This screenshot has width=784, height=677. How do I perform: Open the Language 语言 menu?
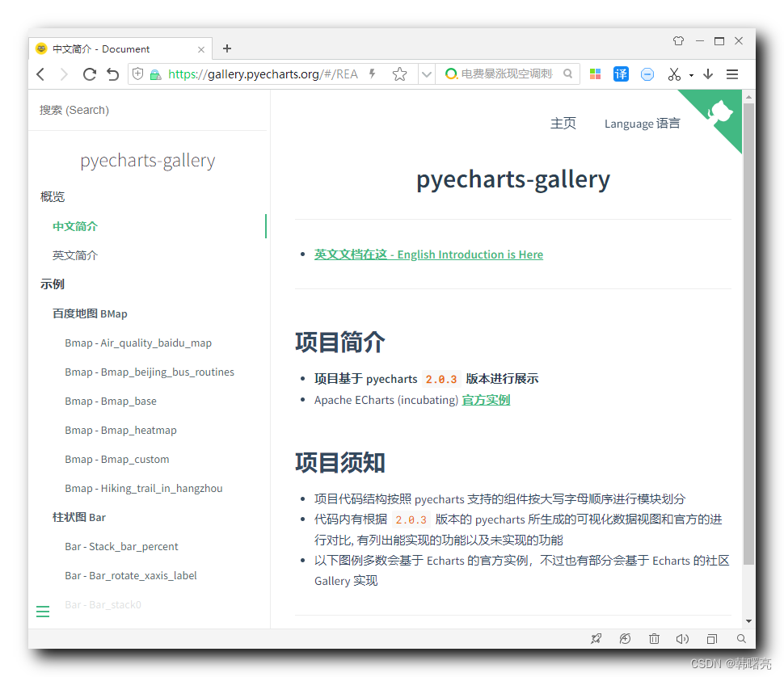(x=642, y=124)
